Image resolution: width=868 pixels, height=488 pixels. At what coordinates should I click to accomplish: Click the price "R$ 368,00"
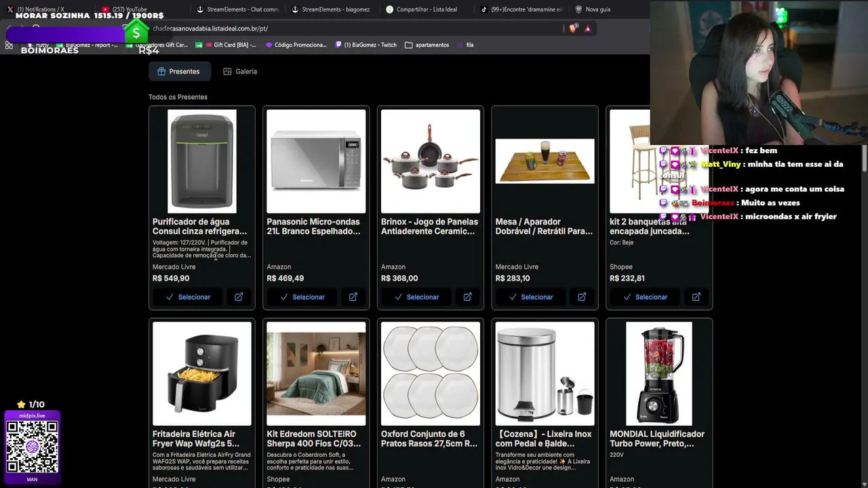click(399, 279)
